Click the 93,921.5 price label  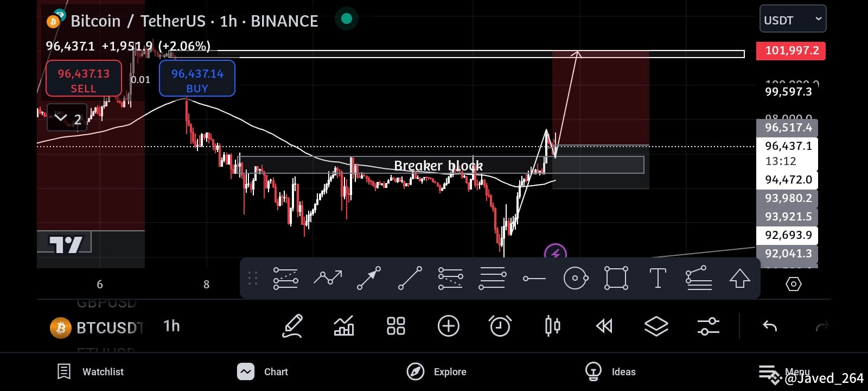click(787, 217)
